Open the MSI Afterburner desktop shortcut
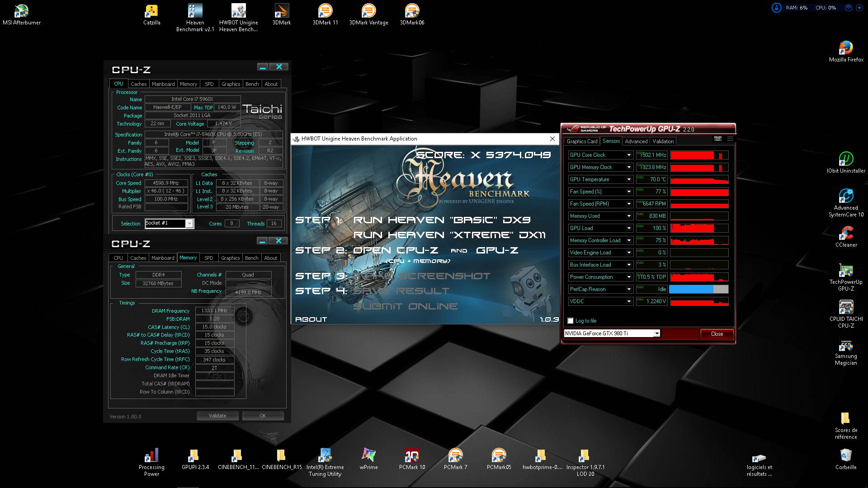The image size is (868, 488). (x=21, y=14)
